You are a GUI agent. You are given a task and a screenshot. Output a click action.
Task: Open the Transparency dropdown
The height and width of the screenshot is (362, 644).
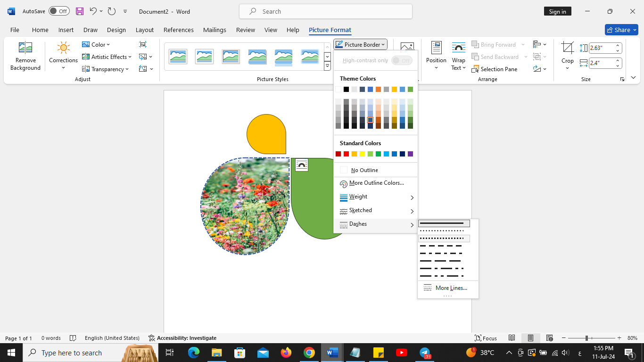106,69
